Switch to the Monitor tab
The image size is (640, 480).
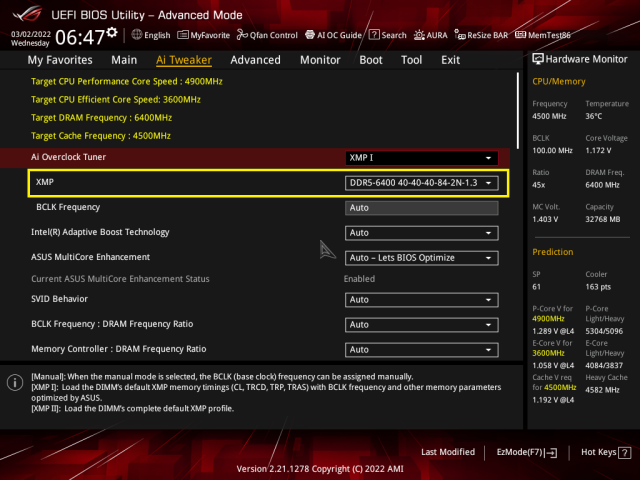point(320,60)
